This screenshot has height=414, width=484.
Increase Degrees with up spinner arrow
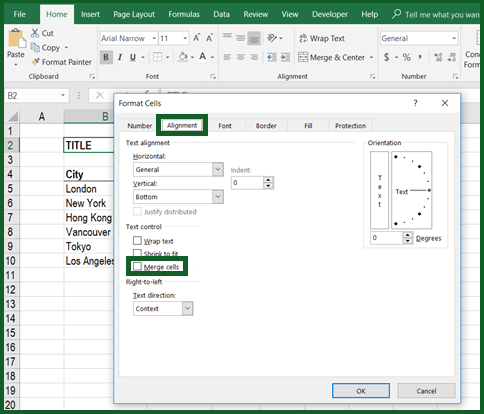(x=408, y=235)
